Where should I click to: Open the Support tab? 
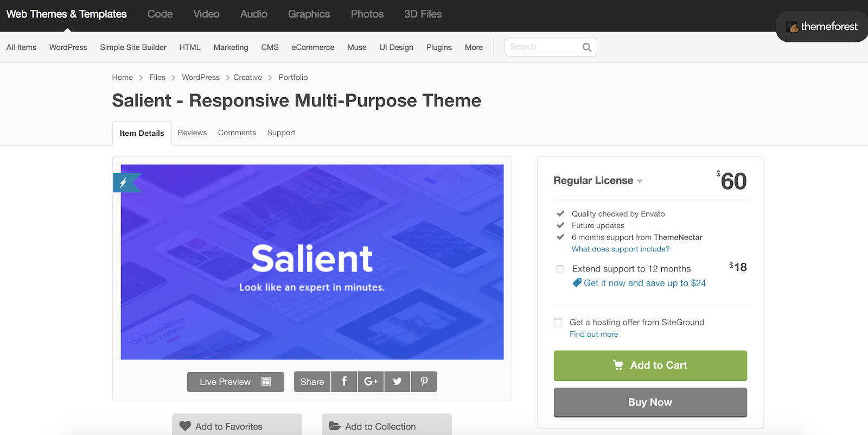click(x=281, y=133)
